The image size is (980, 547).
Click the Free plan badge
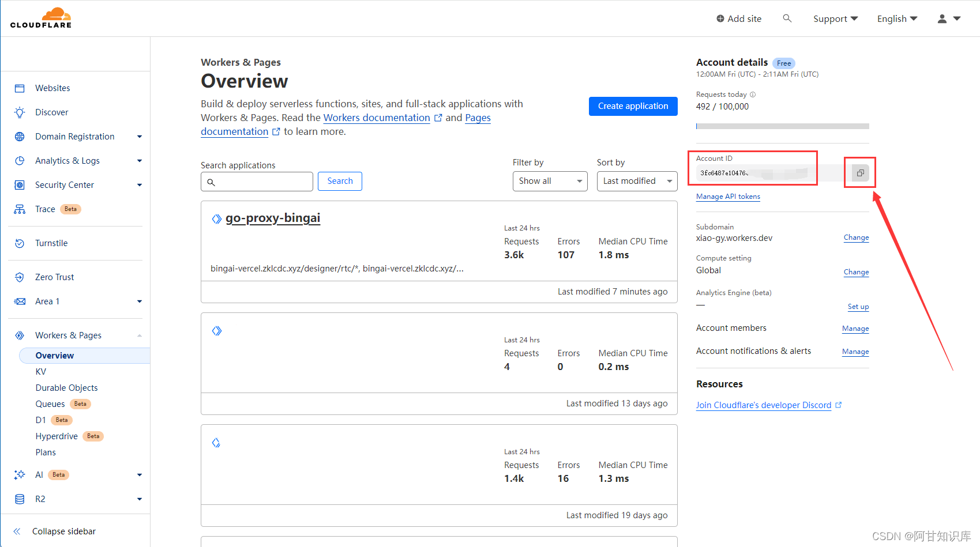[x=783, y=63]
